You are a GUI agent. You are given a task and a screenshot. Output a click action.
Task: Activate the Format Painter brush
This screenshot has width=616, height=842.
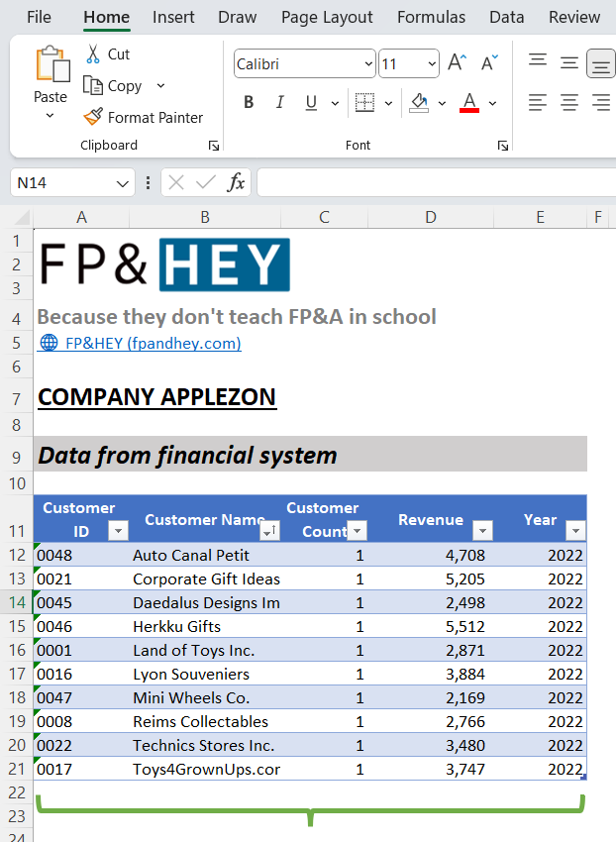point(93,117)
